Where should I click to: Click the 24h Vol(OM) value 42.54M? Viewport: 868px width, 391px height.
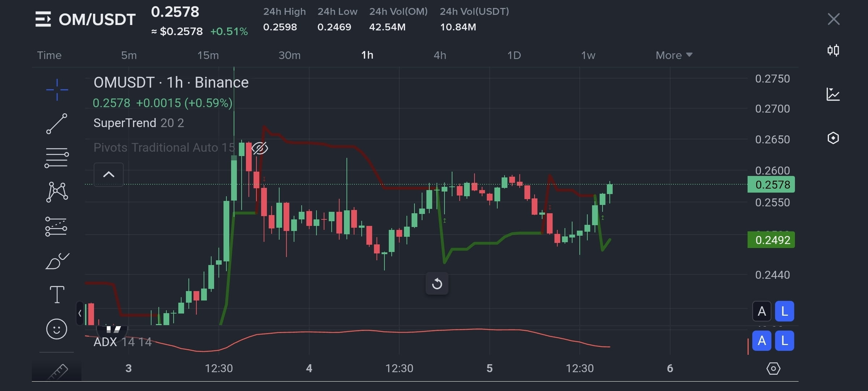pos(387,27)
